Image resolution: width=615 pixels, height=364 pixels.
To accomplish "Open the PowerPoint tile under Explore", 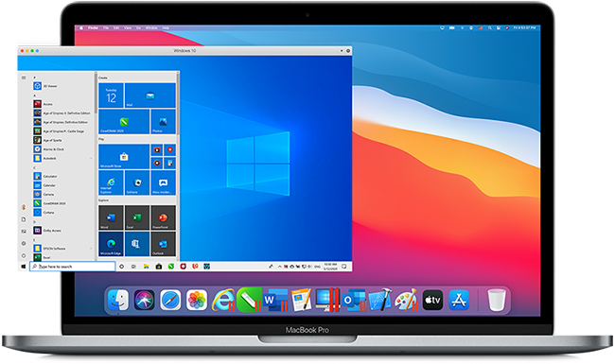I will 163,217.
